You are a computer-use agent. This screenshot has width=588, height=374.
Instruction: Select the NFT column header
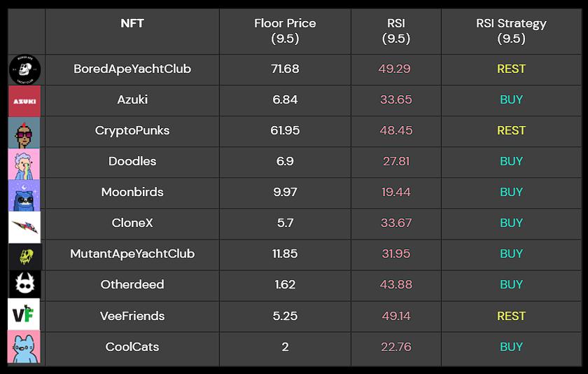[132, 23]
